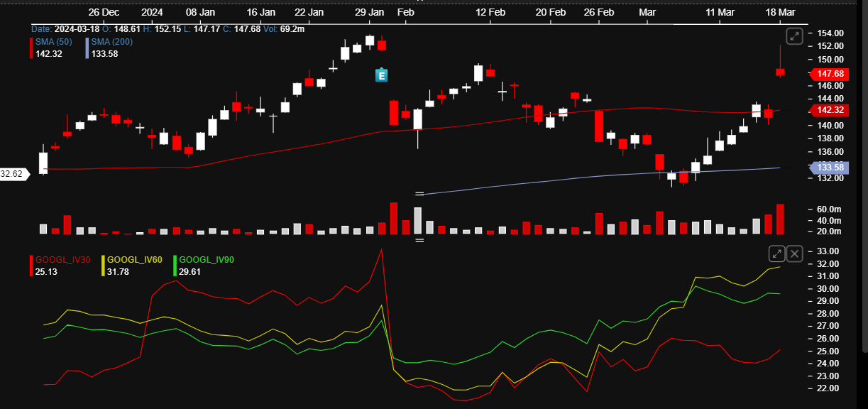
Task: Click the IV30 value 25.13
Action: (x=46, y=272)
